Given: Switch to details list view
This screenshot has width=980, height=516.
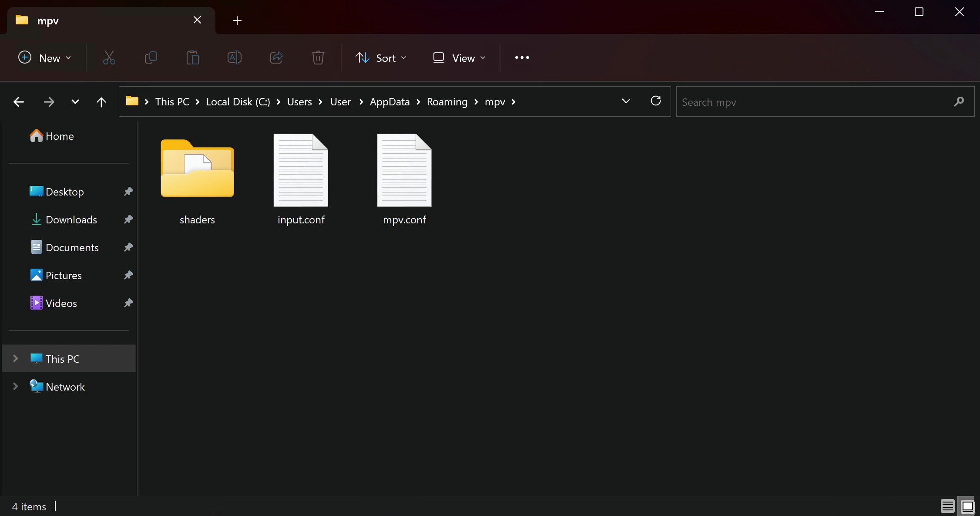Looking at the screenshot, I should point(947,506).
